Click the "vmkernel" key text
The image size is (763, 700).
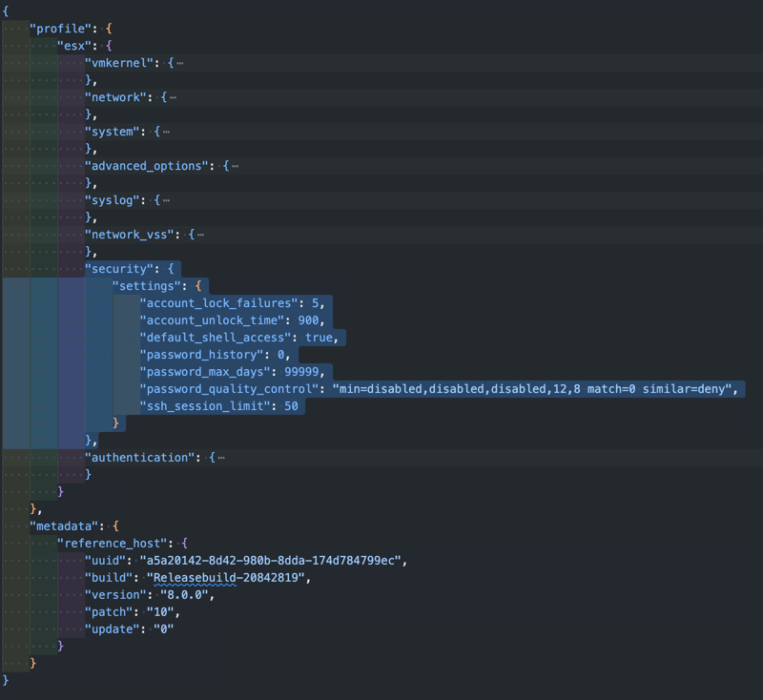pyautogui.click(x=119, y=63)
